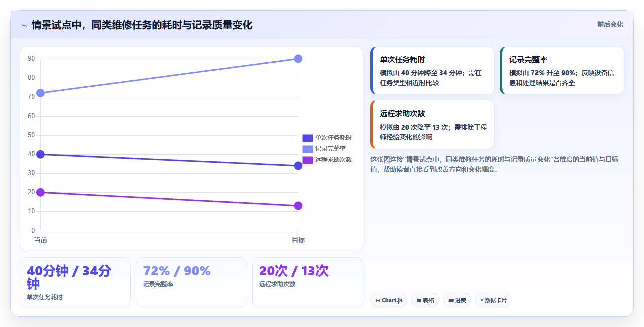This screenshot has width=644, height=327.
Task: Select the 远程求助次数 data point at 20
Action: tap(41, 192)
